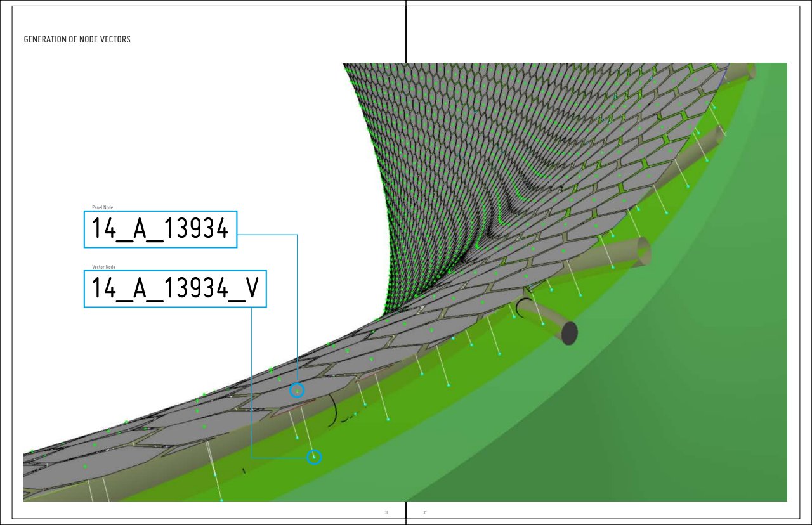Click the blue circle marking the panel node
The width and height of the screenshot is (812, 525).
297,391
